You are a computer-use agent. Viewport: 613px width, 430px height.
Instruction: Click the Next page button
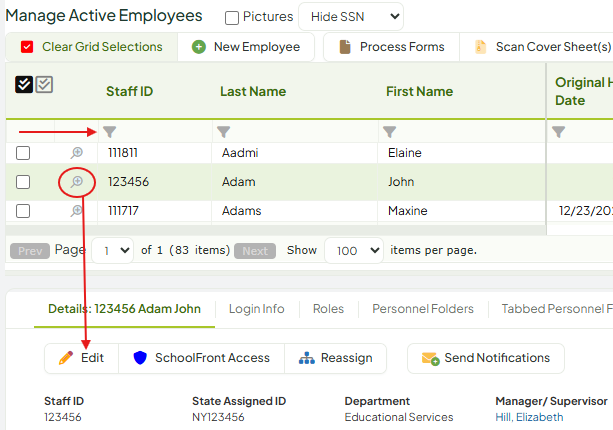pyautogui.click(x=255, y=251)
